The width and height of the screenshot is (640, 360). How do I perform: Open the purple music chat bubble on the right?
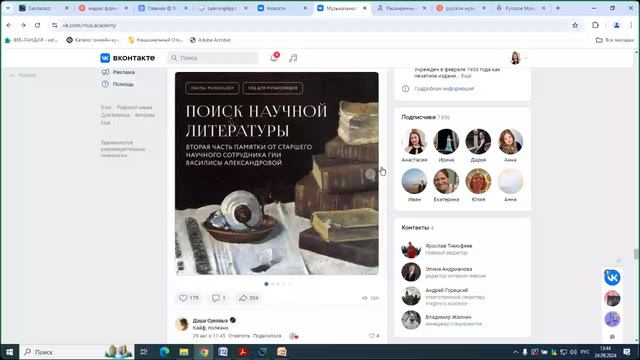tap(612, 319)
